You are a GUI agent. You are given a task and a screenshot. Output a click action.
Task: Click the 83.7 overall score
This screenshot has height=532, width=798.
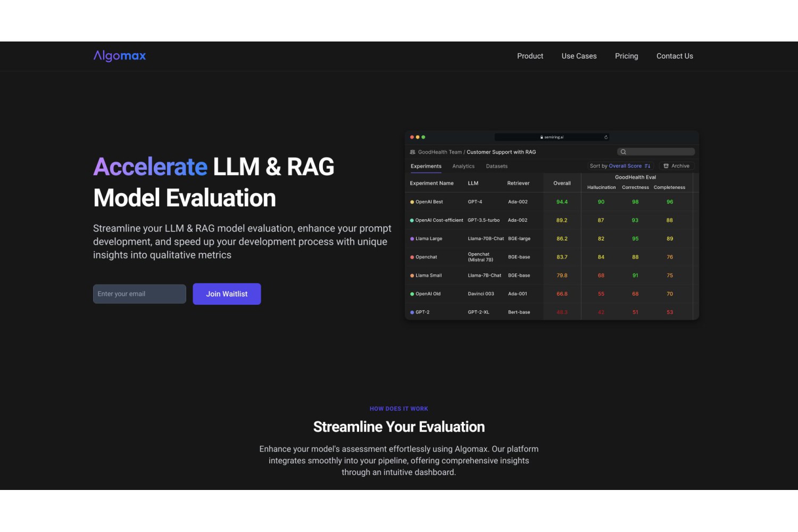[562, 257]
